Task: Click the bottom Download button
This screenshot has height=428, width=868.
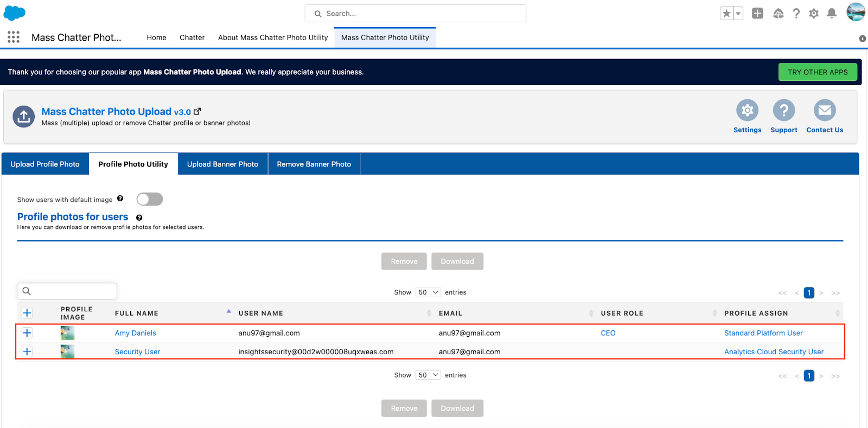Action: pyautogui.click(x=457, y=408)
